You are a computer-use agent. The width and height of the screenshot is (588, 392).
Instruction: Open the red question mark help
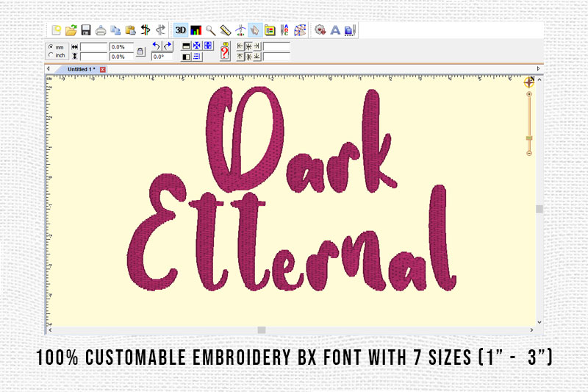[x=225, y=51]
